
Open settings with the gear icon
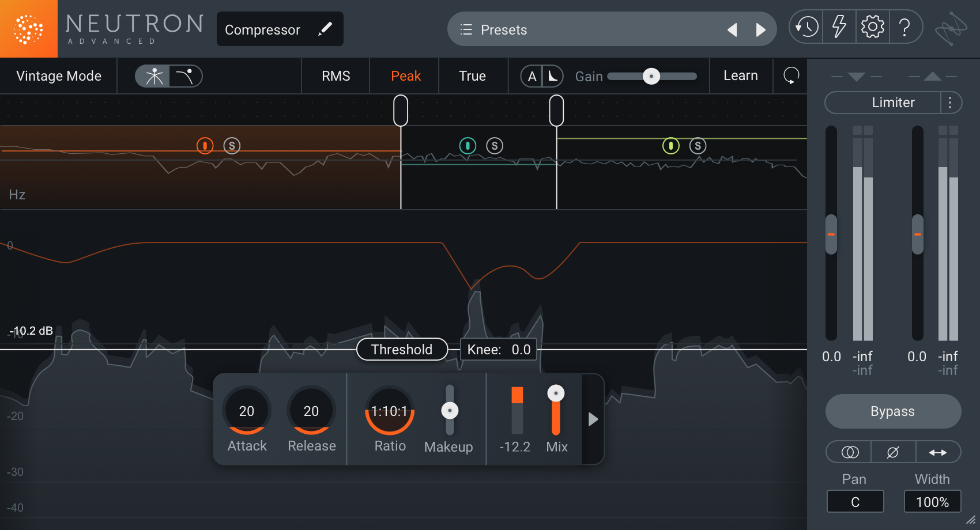872,27
